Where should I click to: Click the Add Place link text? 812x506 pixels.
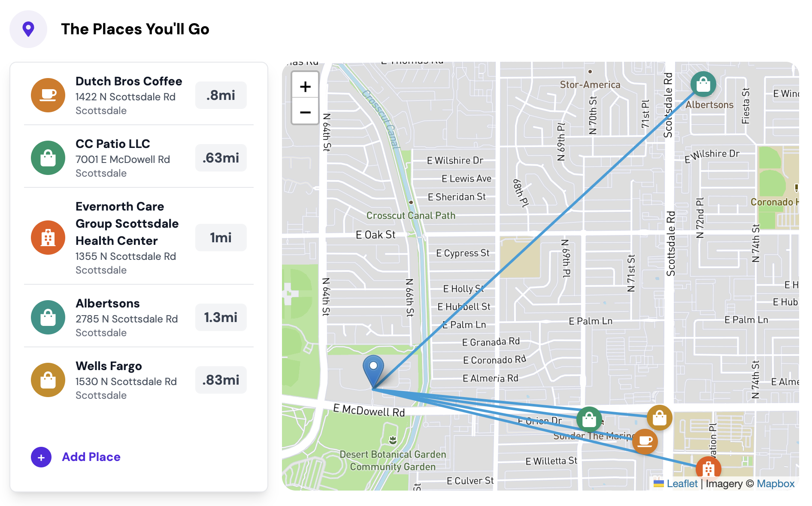(x=91, y=457)
